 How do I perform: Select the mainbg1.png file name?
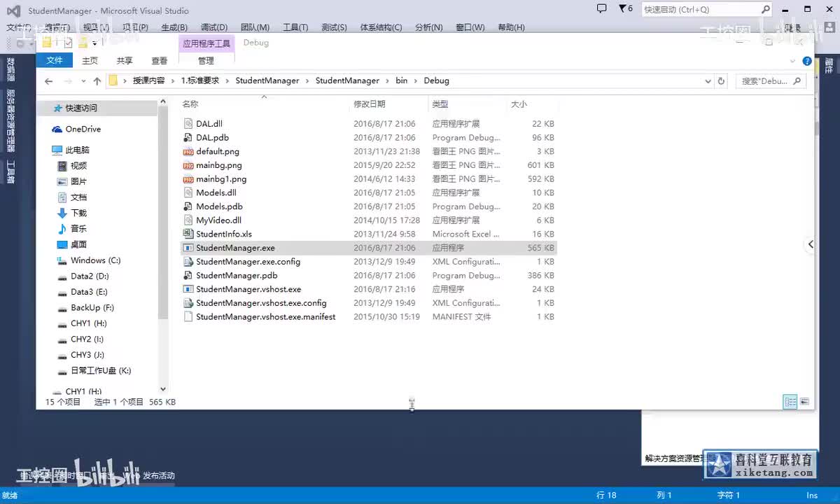[221, 179]
